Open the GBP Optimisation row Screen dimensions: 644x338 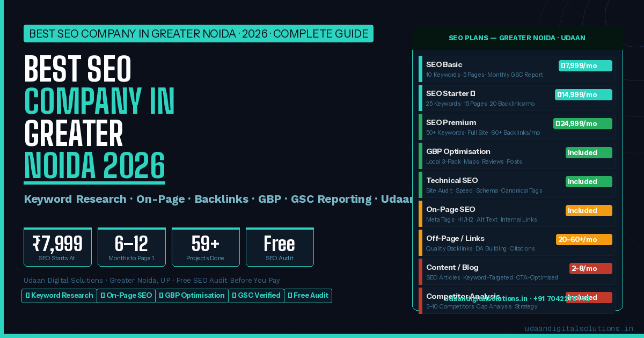click(517, 156)
